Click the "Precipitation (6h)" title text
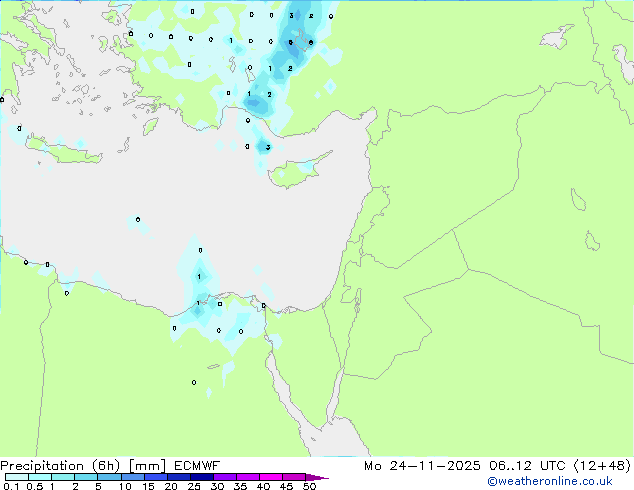Viewport: 634px width, 490px height. pos(60,466)
